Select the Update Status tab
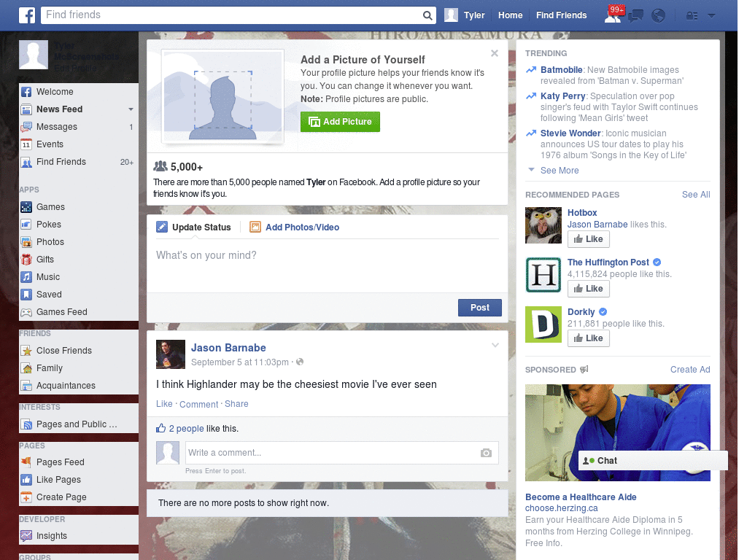 (194, 227)
